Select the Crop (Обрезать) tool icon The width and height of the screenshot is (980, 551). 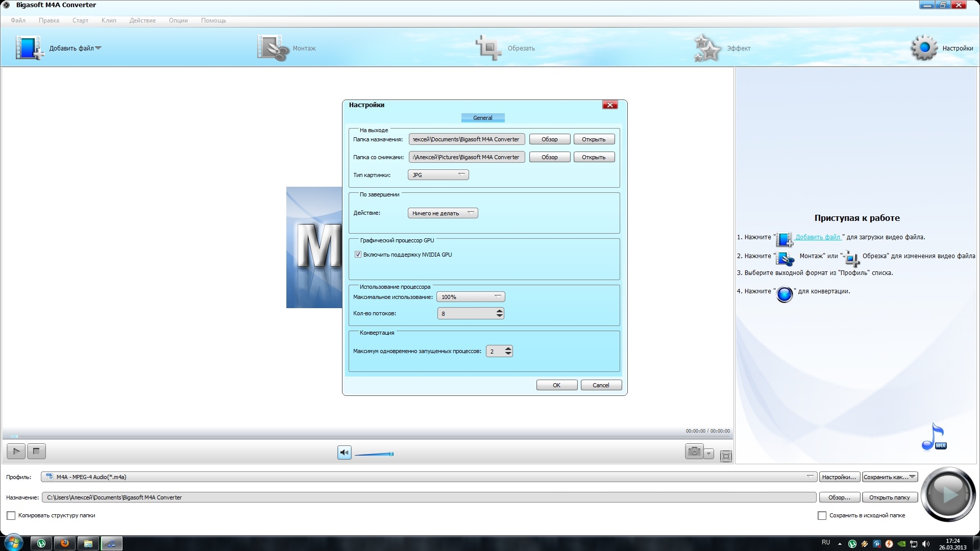pyautogui.click(x=488, y=48)
